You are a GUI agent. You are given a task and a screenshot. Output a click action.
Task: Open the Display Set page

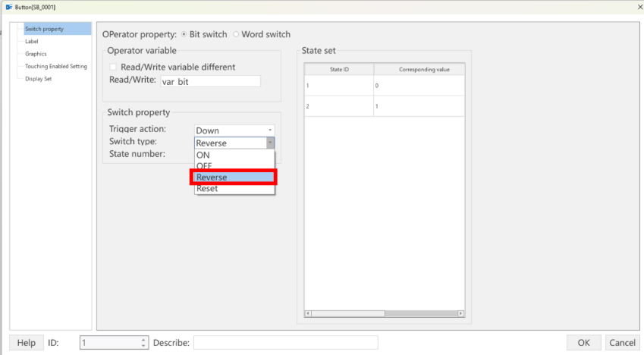tap(38, 78)
